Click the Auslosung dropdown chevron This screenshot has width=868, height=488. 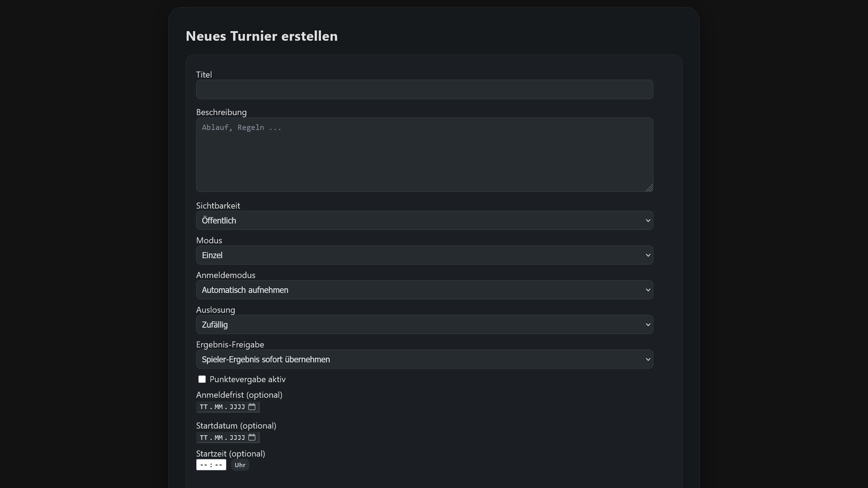click(x=648, y=324)
